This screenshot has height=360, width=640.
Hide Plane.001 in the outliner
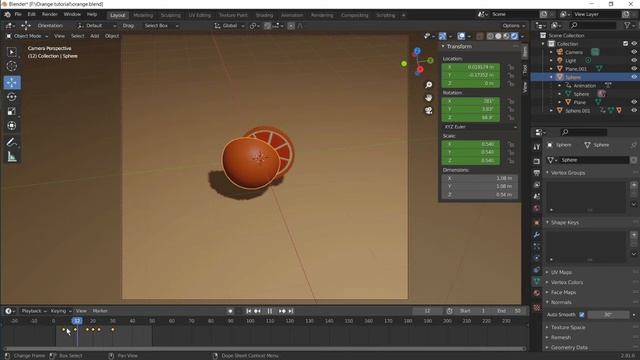click(x=634, y=69)
